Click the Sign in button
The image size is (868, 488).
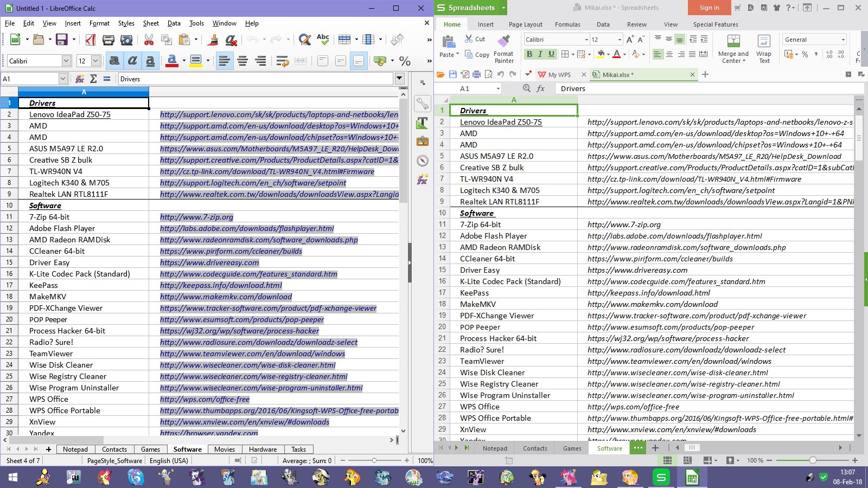coord(709,8)
